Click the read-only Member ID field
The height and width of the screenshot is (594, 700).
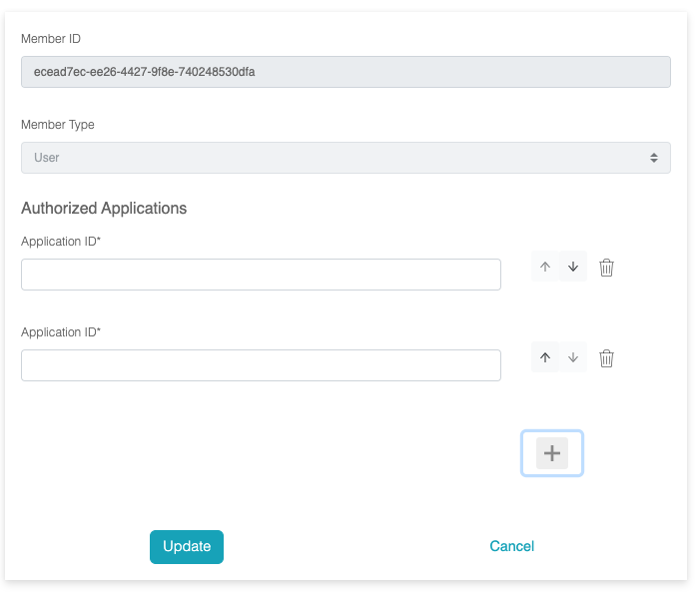(x=346, y=72)
